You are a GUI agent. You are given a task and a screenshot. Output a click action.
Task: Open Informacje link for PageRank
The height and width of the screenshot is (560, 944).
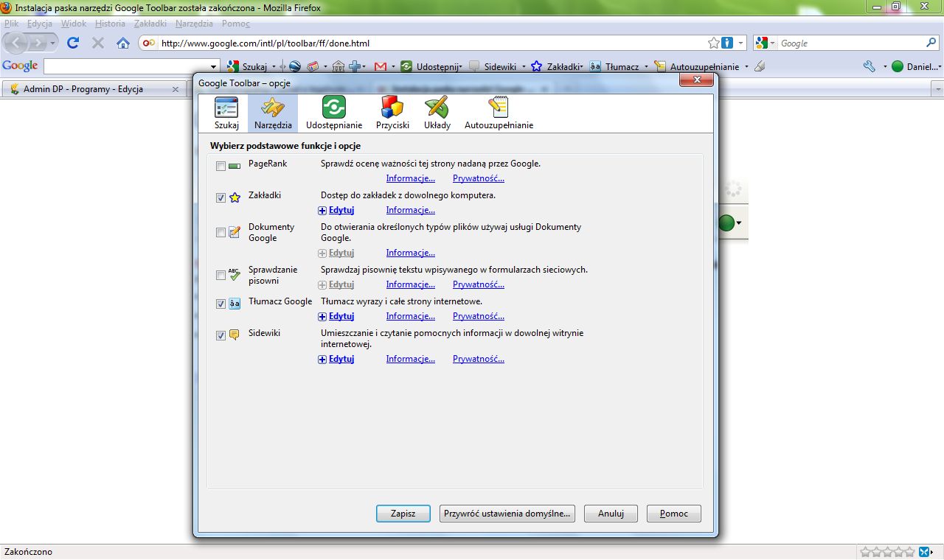[x=410, y=178]
